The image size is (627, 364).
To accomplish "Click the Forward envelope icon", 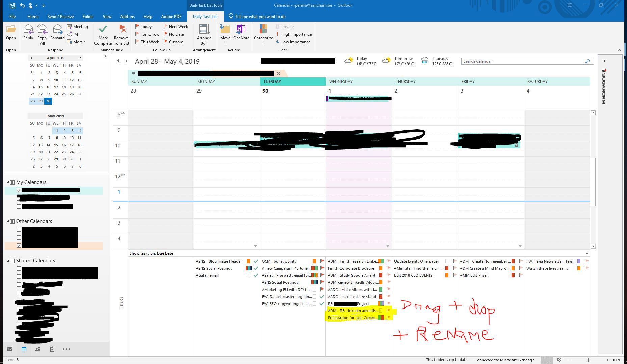I will (58, 30).
